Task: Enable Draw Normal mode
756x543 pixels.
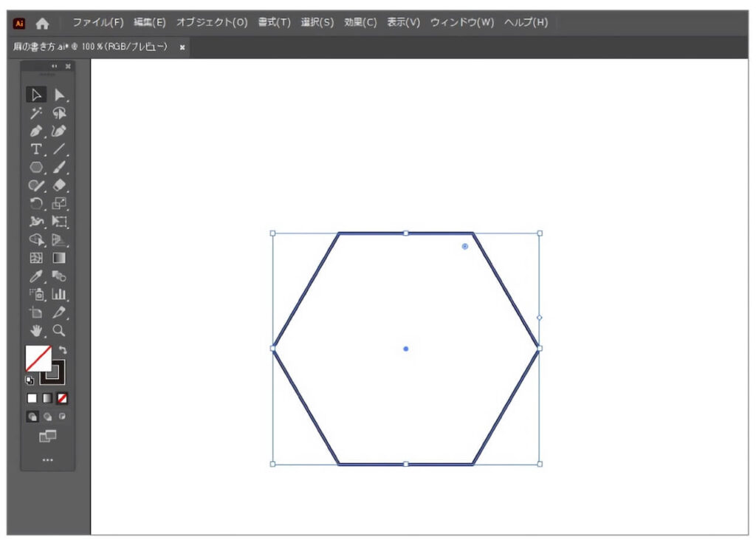Action: [x=32, y=417]
